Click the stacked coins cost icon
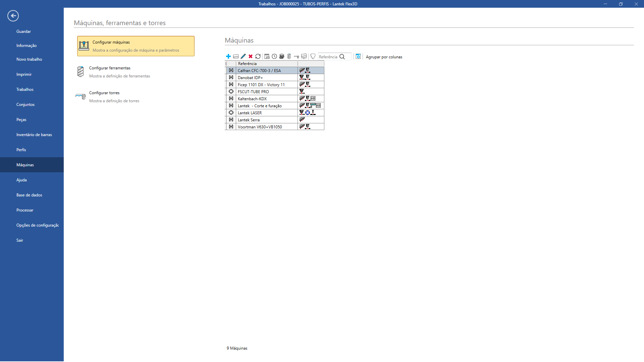The width and height of the screenshot is (644, 362). [x=282, y=56]
